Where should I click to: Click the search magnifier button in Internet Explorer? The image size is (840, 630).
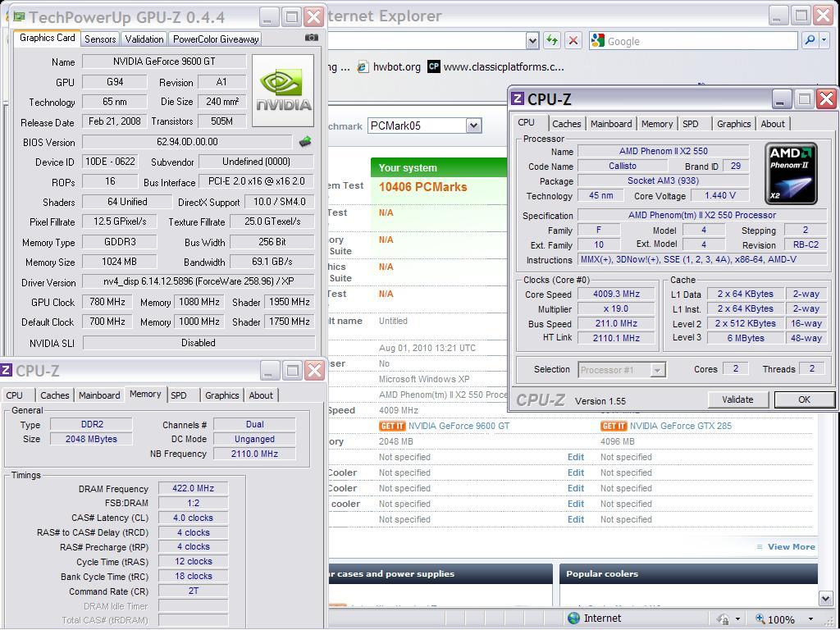point(810,40)
